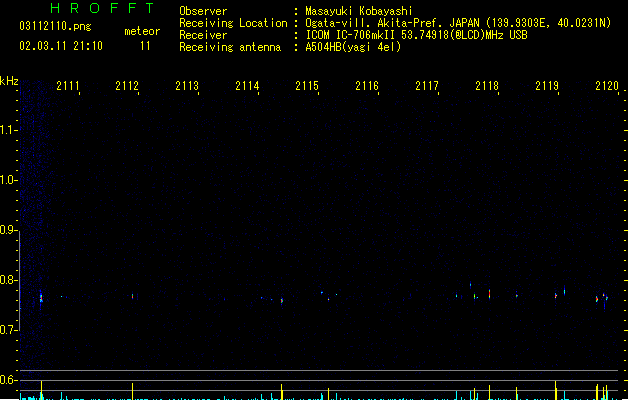Click frequency axis label 0.7
Viewport: 629px width, 400px height.
8,330
